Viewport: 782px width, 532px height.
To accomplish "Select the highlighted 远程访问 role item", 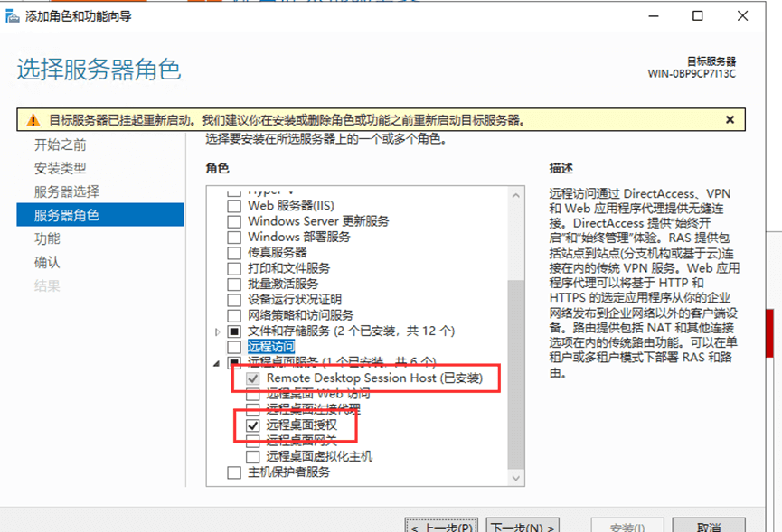I will pyautogui.click(x=271, y=347).
